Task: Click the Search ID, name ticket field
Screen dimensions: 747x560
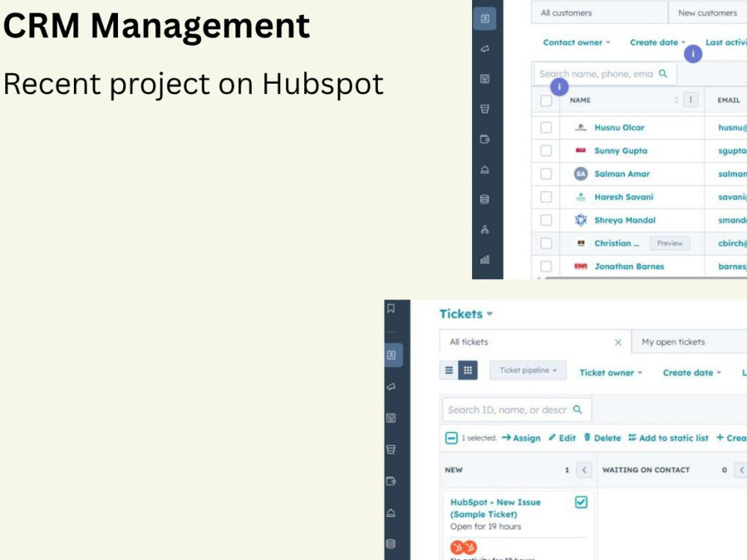Action: pyautogui.click(x=517, y=409)
